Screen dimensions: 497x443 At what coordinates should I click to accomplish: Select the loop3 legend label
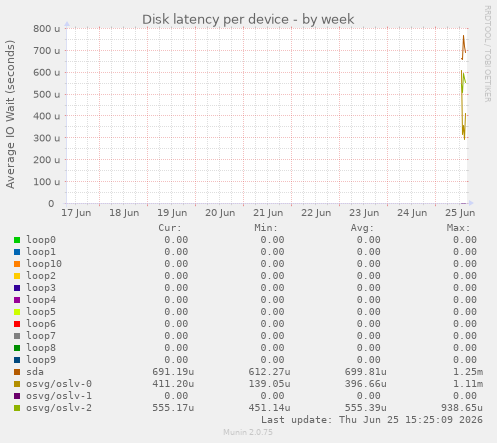click(41, 288)
